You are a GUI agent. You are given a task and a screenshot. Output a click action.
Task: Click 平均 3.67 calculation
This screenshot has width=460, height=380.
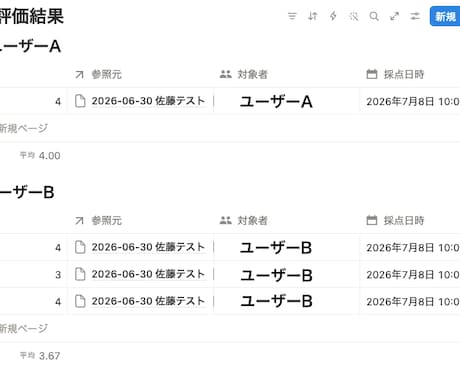tap(40, 356)
